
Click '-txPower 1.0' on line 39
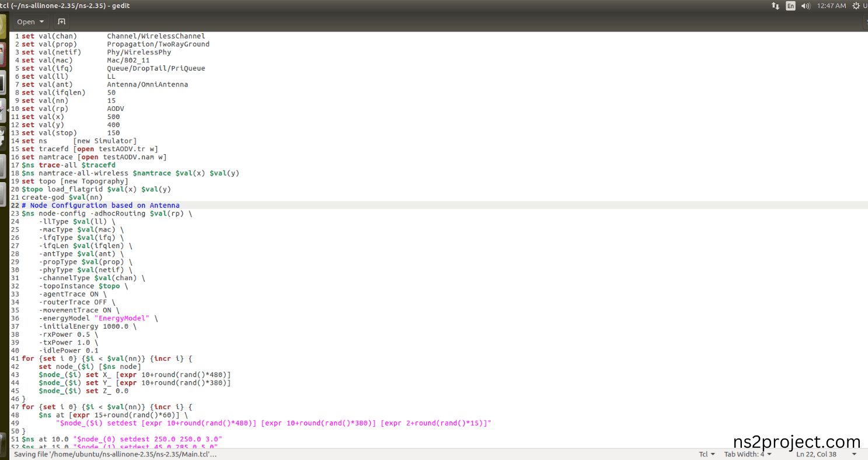(64, 343)
